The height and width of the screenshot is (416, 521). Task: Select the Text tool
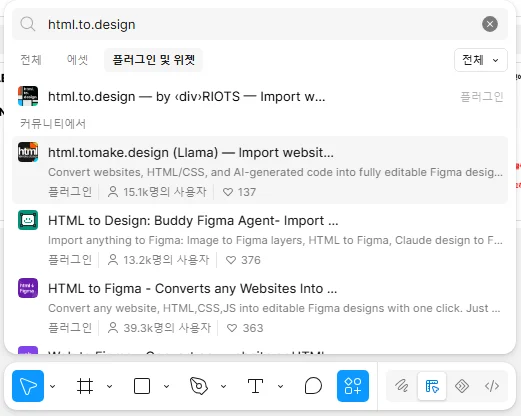(255, 386)
